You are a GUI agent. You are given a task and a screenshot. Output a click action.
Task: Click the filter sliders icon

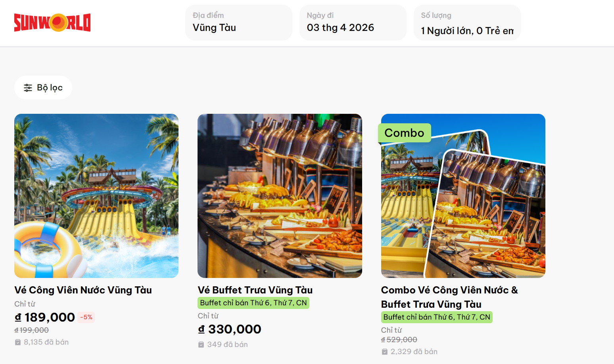(x=28, y=88)
